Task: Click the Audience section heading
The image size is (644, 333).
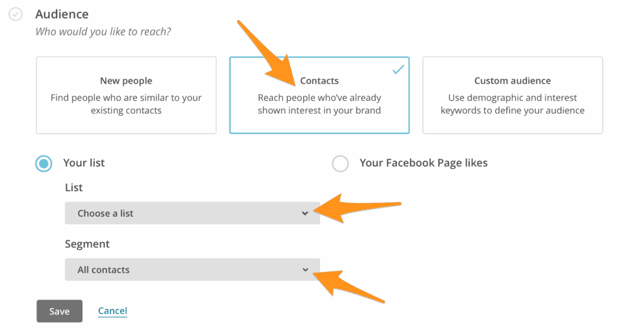Action: [62, 14]
